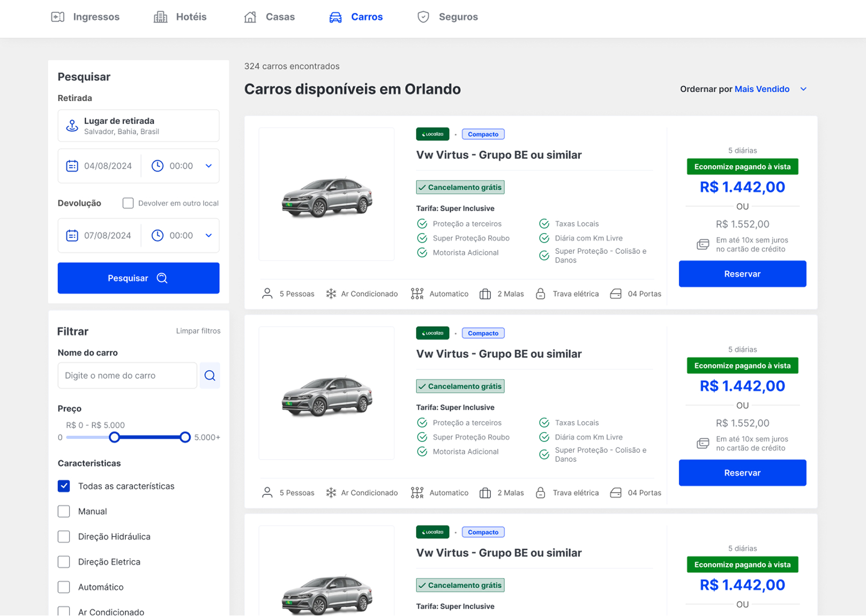Click the blue Pesquisar button
The width and height of the screenshot is (866, 616).
click(x=138, y=278)
